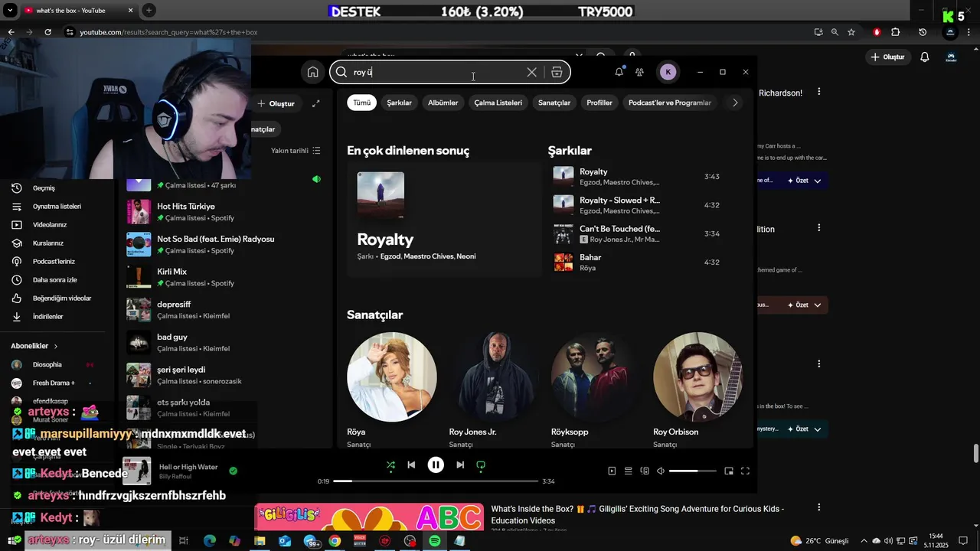Reload the Chrome page

pos(47,32)
